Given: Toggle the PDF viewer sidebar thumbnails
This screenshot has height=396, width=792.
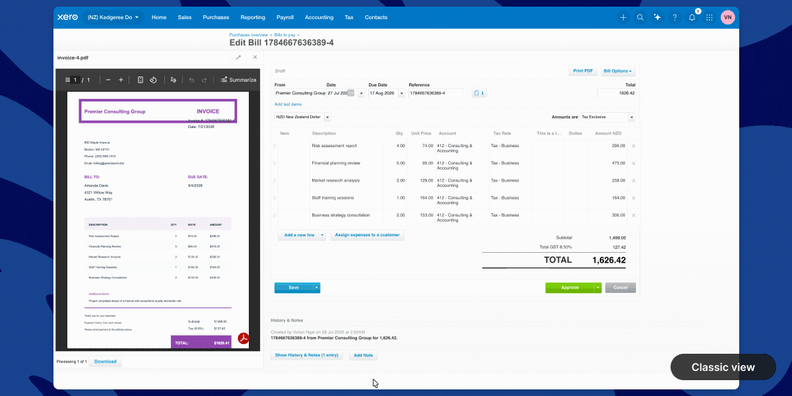Looking at the screenshot, I should point(67,80).
